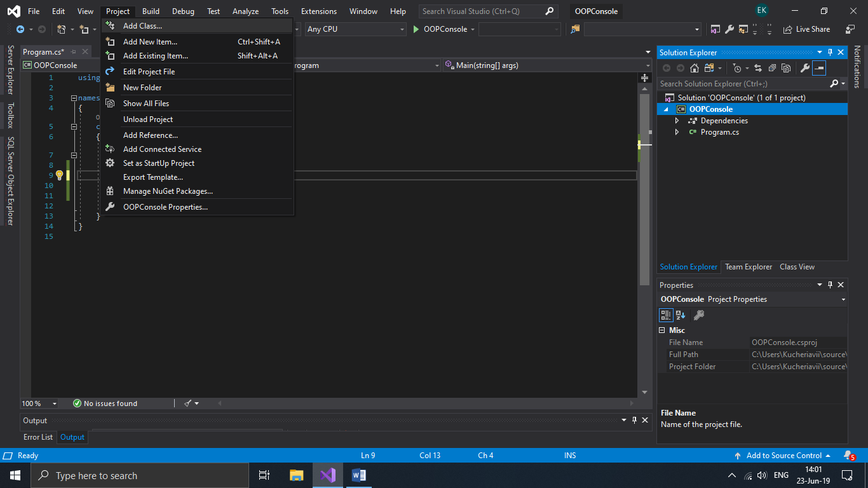Screen dimensions: 868x488
Task: Open Server Explorer side tab
Action: (x=10, y=70)
